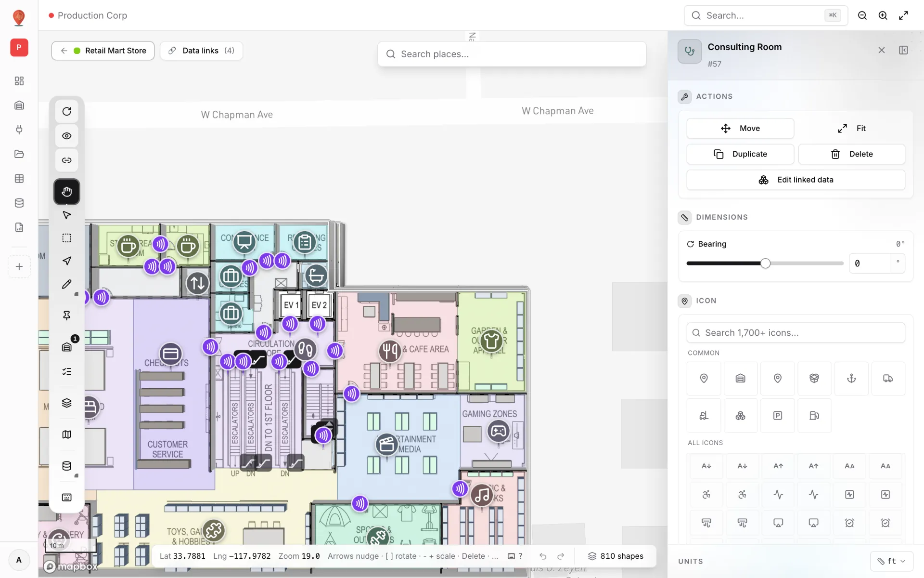The height and width of the screenshot is (578, 924).
Task: Click the bearing degrees value field
Action: tap(870, 263)
